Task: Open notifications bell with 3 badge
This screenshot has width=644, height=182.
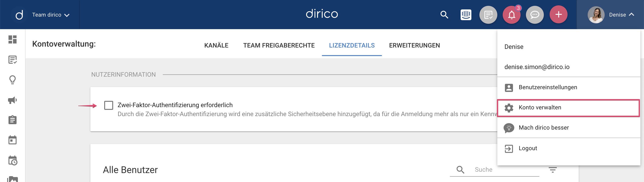Action: (511, 15)
